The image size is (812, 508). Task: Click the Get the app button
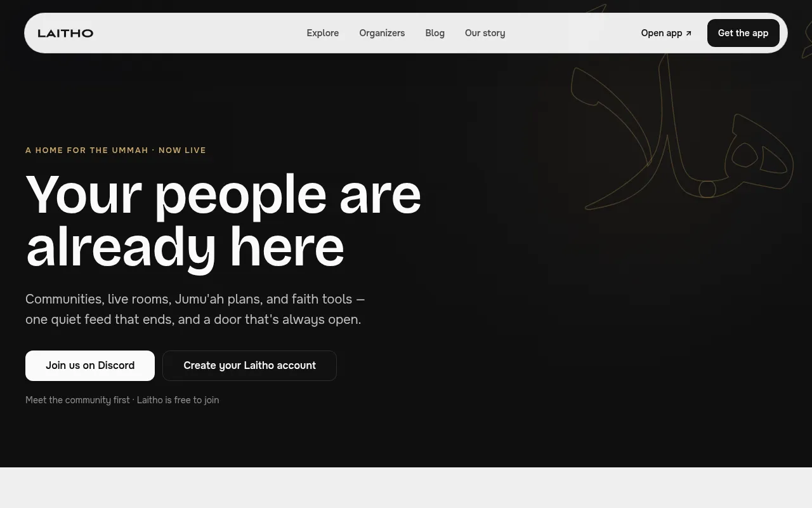coord(743,33)
